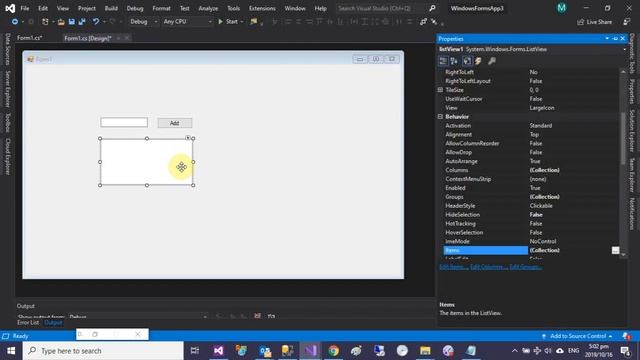
Task: Expand the TileSize property
Action: 440,90
